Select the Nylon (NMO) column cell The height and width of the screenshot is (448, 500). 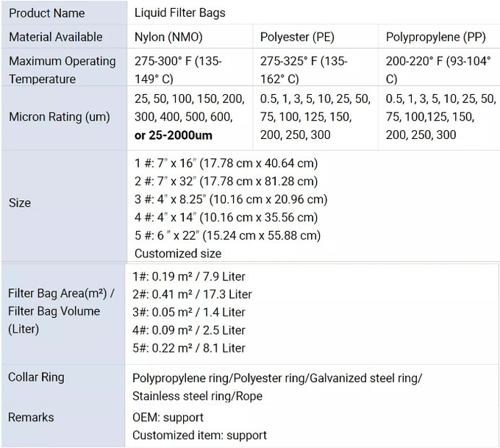pos(190,37)
